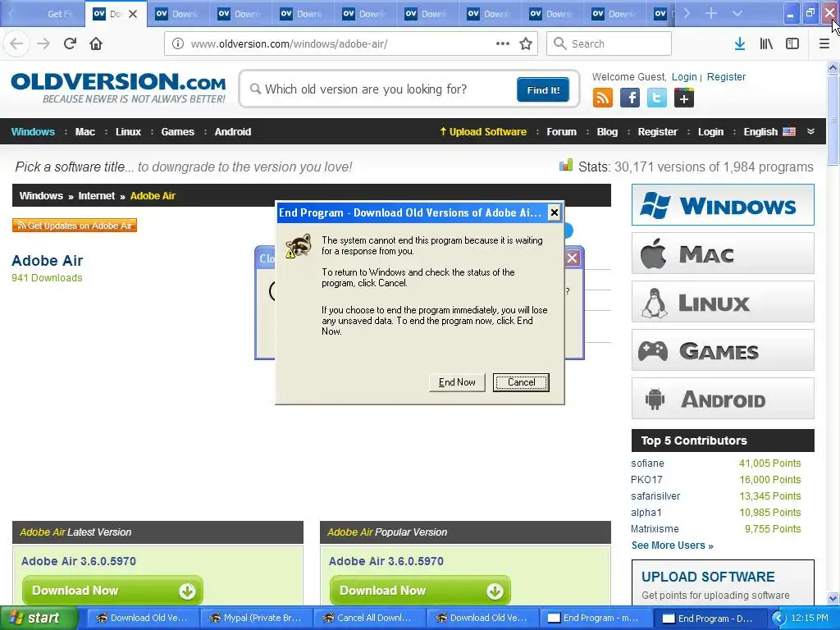Screen dimensions: 840x630
Task: Focus the browser Search box
Action: pyautogui.click(x=609, y=44)
